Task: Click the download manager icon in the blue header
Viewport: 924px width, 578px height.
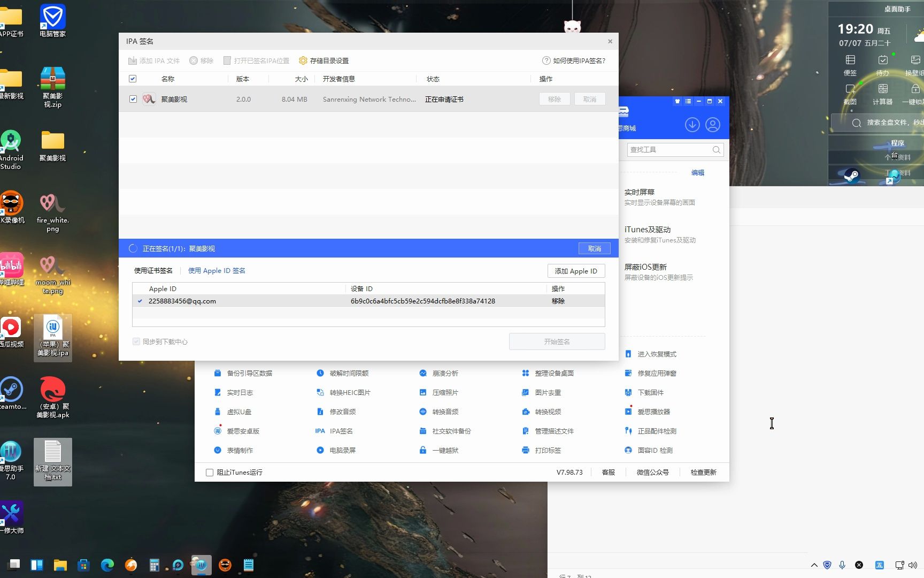Action: tap(692, 125)
